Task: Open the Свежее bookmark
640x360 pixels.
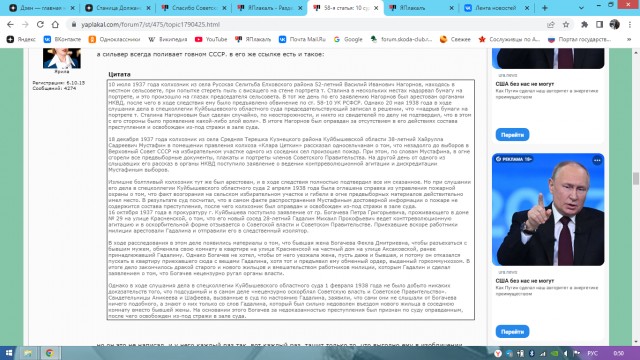Action: click(455, 39)
